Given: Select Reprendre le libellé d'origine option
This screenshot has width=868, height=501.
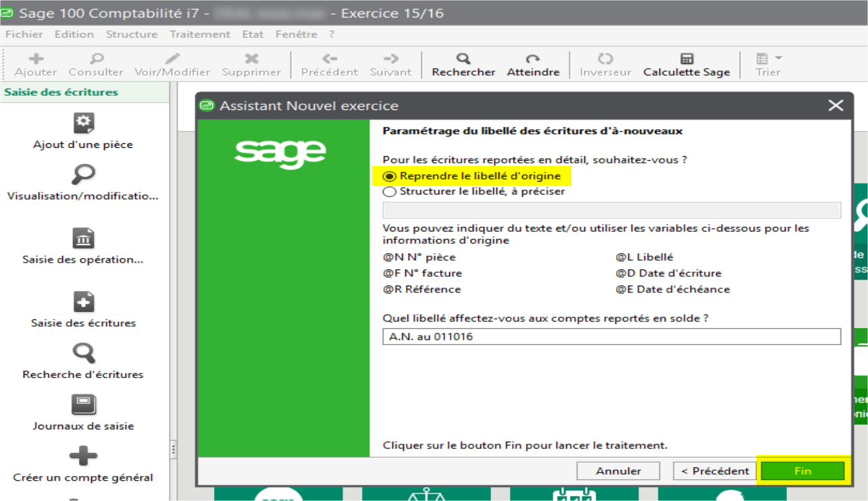Looking at the screenshot, I should coord(390,176).
